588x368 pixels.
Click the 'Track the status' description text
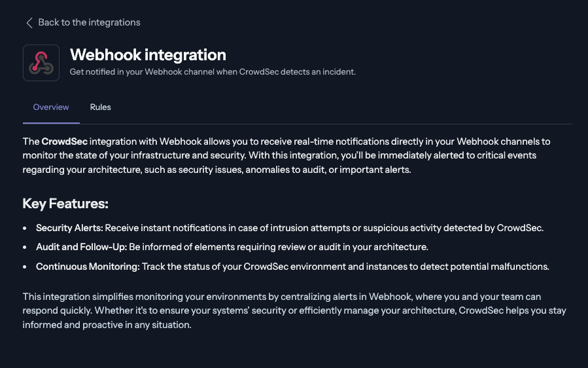click(345, 267)
